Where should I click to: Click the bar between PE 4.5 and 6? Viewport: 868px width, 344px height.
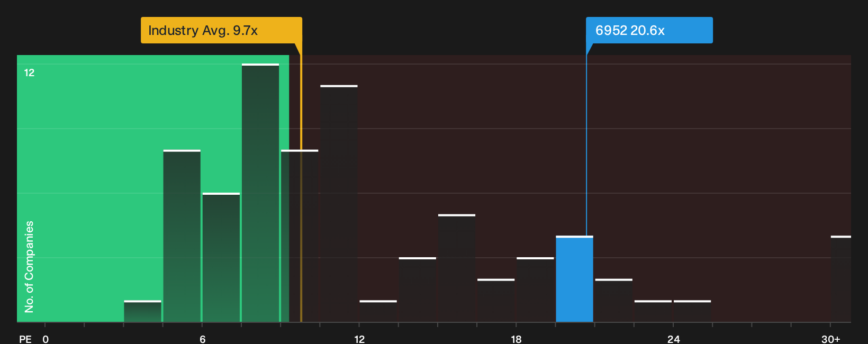(x=182, y=236)
